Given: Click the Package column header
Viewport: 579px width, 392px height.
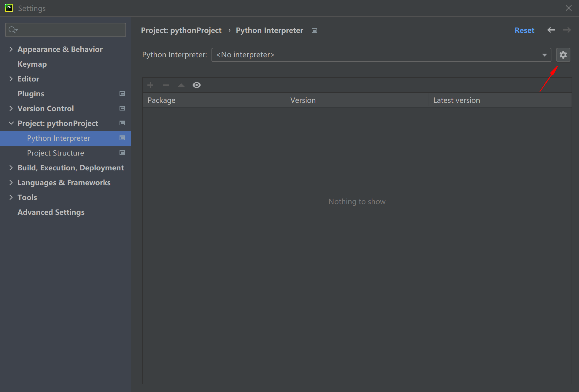Looking at the screenshot, I should pyautogui.click(x=214, y=100).
